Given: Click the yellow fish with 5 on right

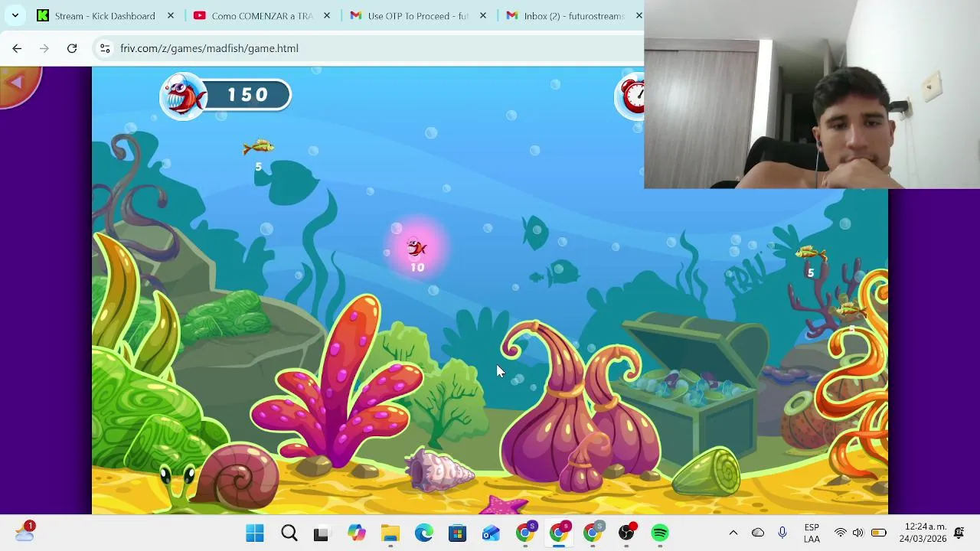Looking at the screenshot, I should point(811,253).
